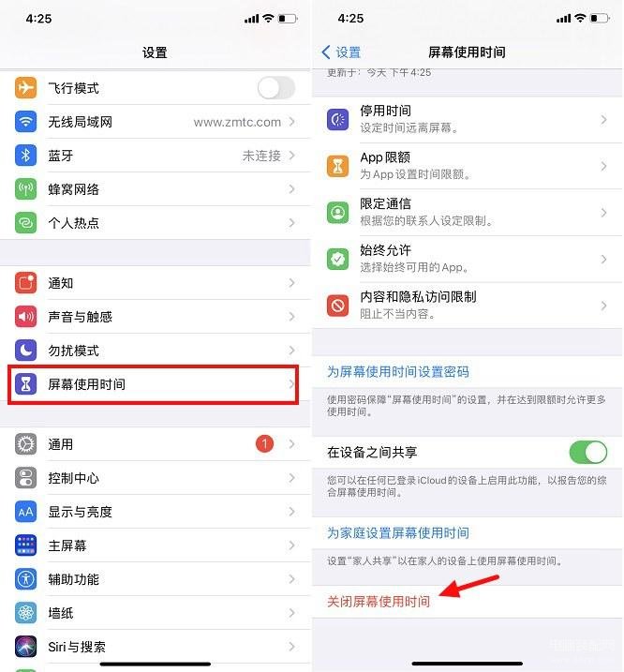Screen dimensions: 624x672
Task: Tap the Screen Time (屏幕使用时间) hourglass icon
Action: (25, 383)
